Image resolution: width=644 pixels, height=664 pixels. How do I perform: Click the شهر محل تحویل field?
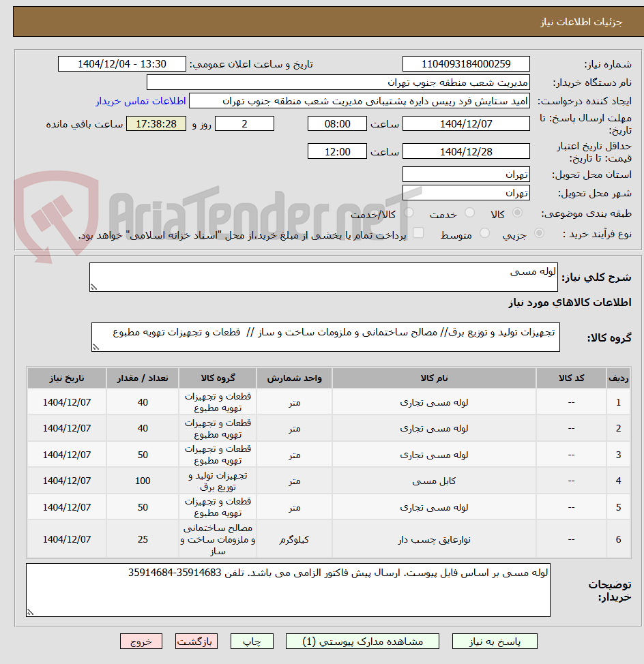pos(466,193)
